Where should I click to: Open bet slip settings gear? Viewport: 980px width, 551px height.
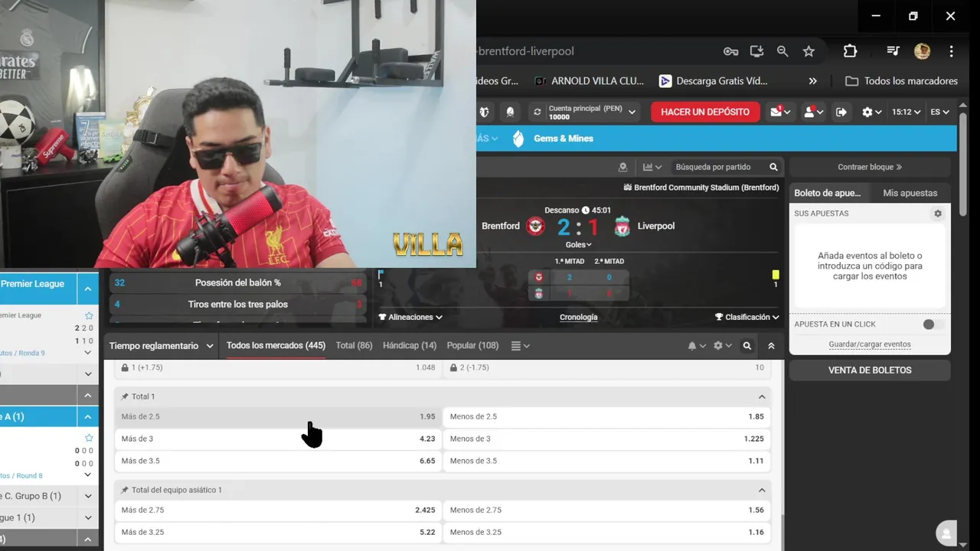937,214
